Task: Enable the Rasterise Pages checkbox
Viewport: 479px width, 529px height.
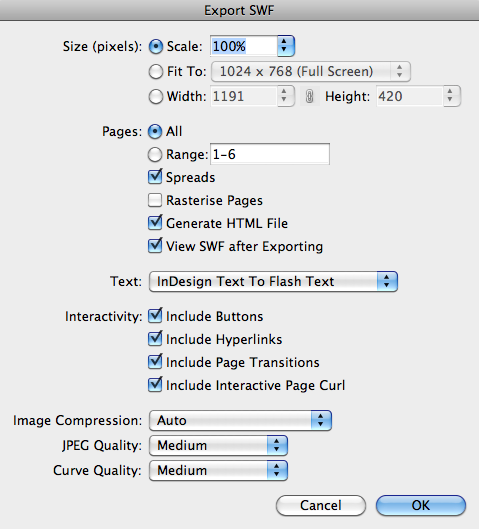Action: click(x=155, y=200)
